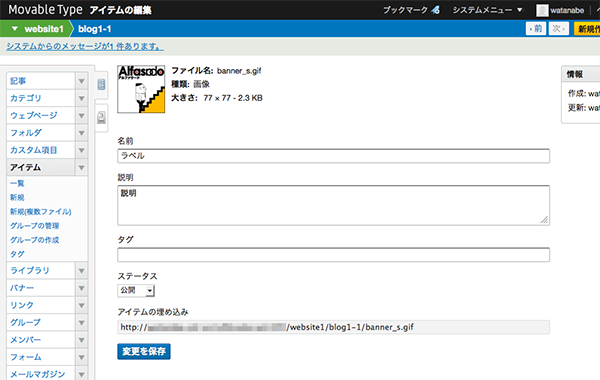
Task: Click the watanabe user avatar icon
Action: [542, 10]
